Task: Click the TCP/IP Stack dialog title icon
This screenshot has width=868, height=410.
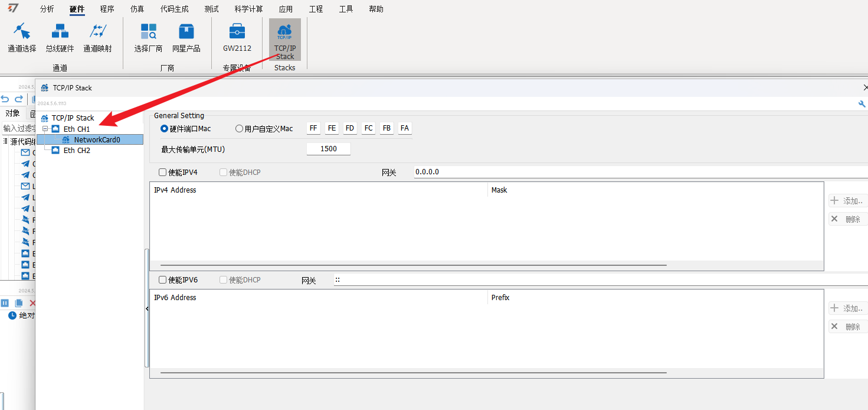Action: point(45,87)
